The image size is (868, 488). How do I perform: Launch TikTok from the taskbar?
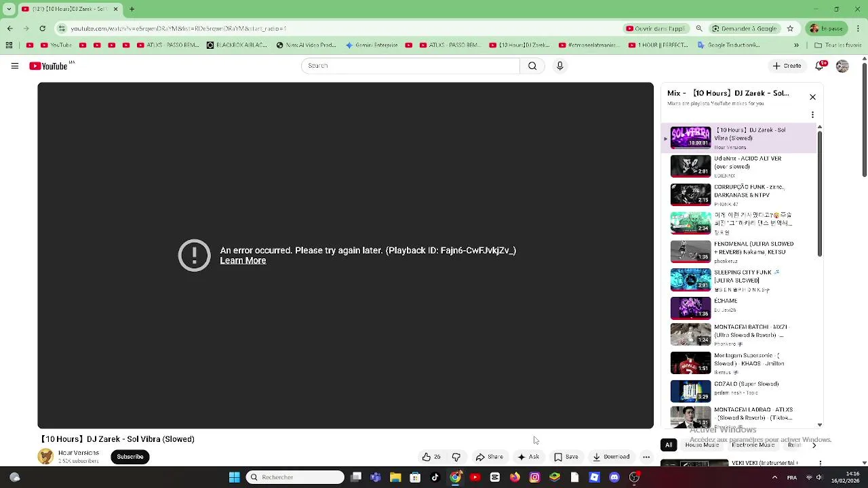click(435, 477)
